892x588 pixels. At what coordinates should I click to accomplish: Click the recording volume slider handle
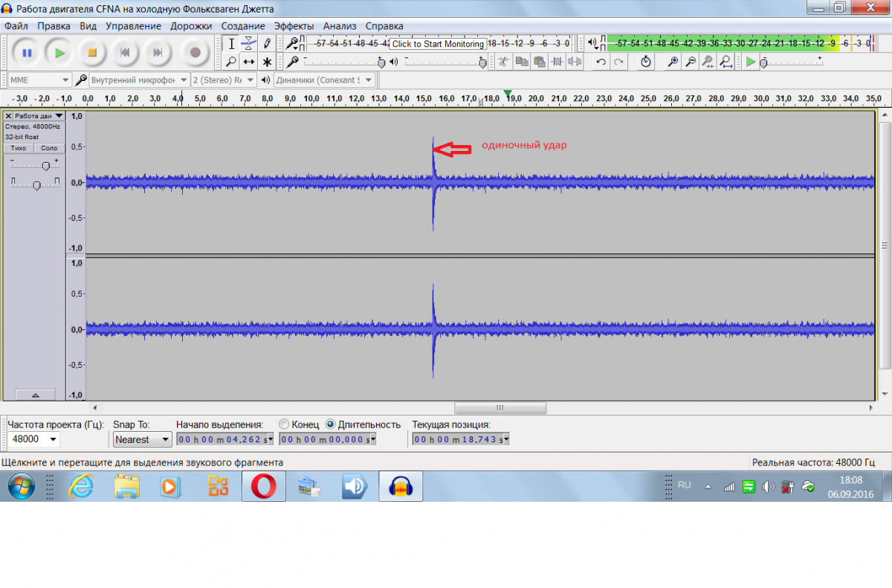[382, 62]
